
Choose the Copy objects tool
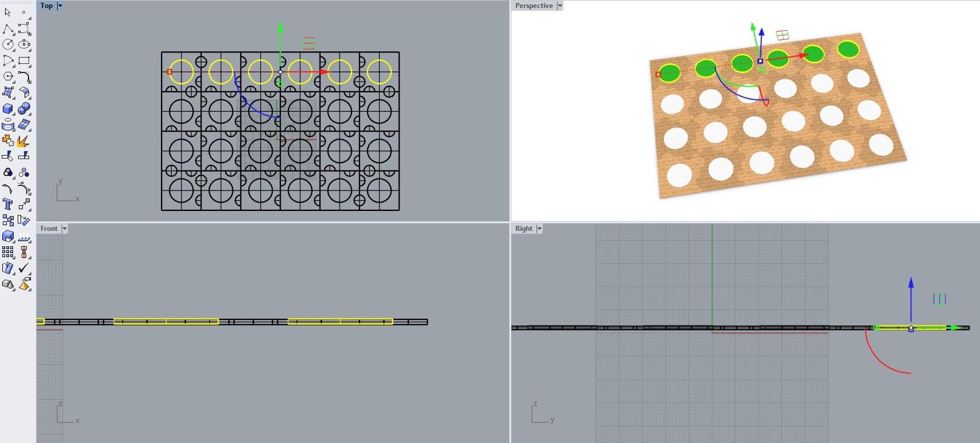(x=8, y=220)
